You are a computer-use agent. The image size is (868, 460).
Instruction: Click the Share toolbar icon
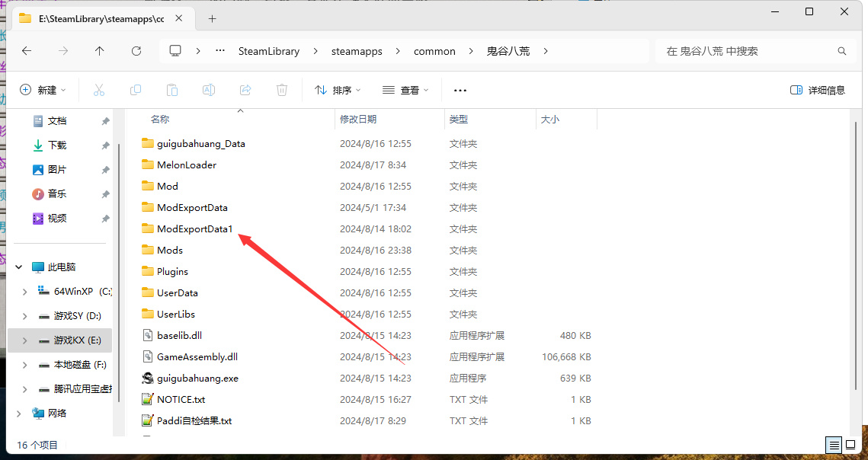click(x=245, y=90)
